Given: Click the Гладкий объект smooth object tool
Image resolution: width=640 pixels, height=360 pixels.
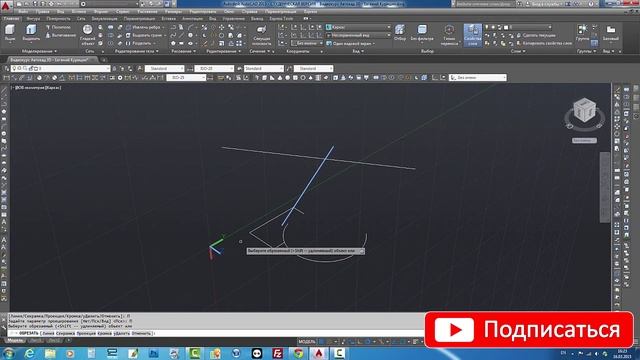Looking at the screenshot, I should pos(88,34).
